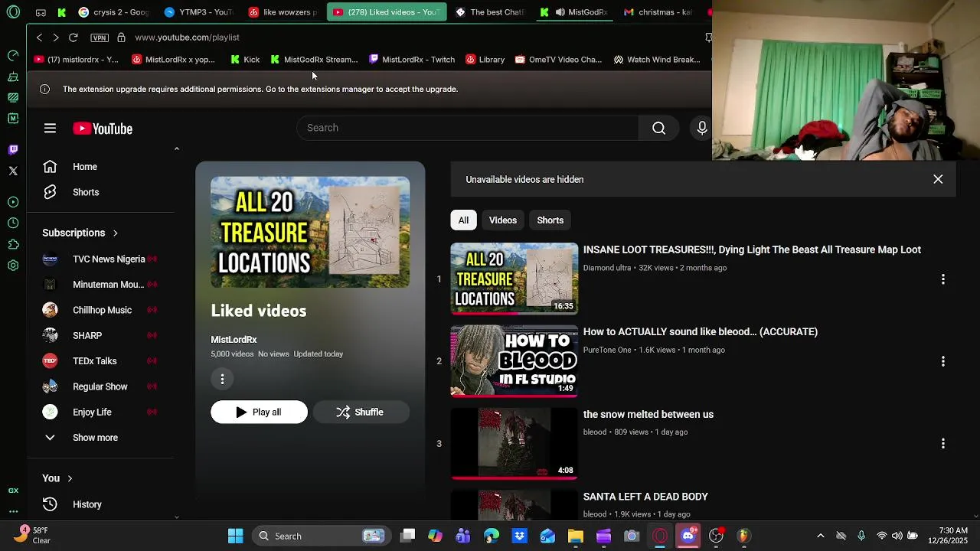This screenshot has height=551, width=980.
Task: Open Treasure Locations video thumbnail in list
Action: tap(514, 279)
